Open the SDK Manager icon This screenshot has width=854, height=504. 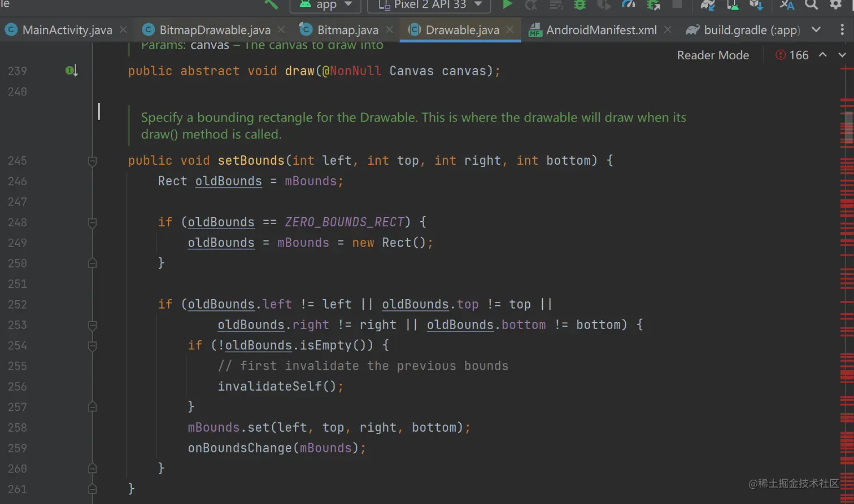757,5
